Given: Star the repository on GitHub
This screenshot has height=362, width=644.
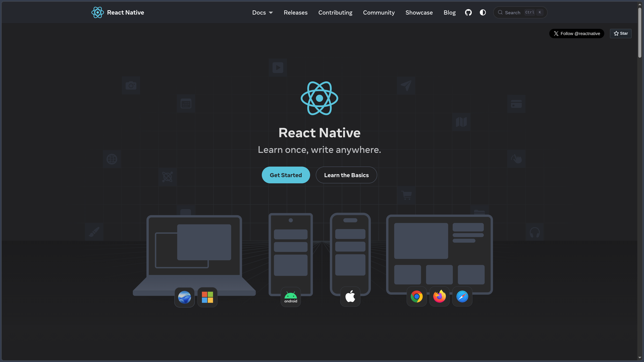Looking at the screenshot, I should coord(621,34).
